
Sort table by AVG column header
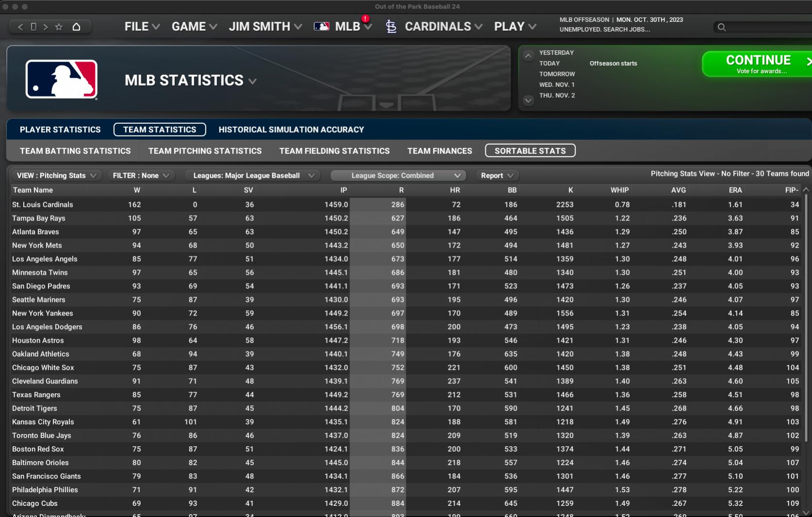[679, 190]
